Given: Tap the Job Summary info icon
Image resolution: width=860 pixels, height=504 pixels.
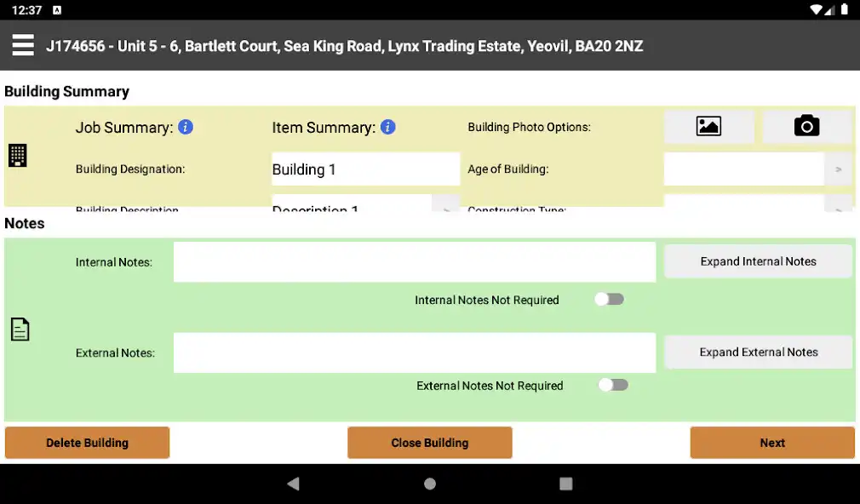Looking at the screenshot, I should point(186,127).
